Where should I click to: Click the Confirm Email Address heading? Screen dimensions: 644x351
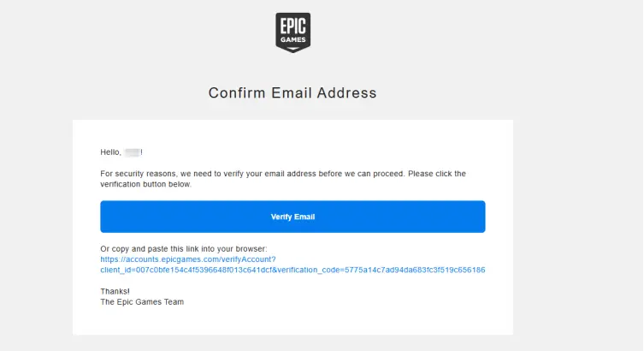point(292,93)
